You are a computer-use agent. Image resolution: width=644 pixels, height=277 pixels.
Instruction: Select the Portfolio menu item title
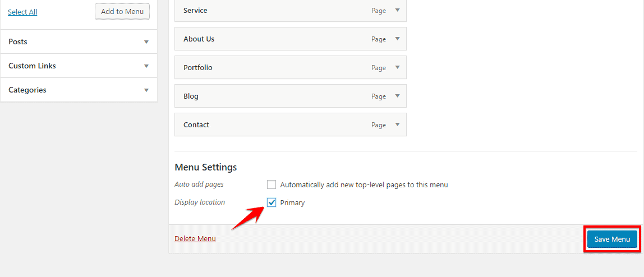[198, 67]
